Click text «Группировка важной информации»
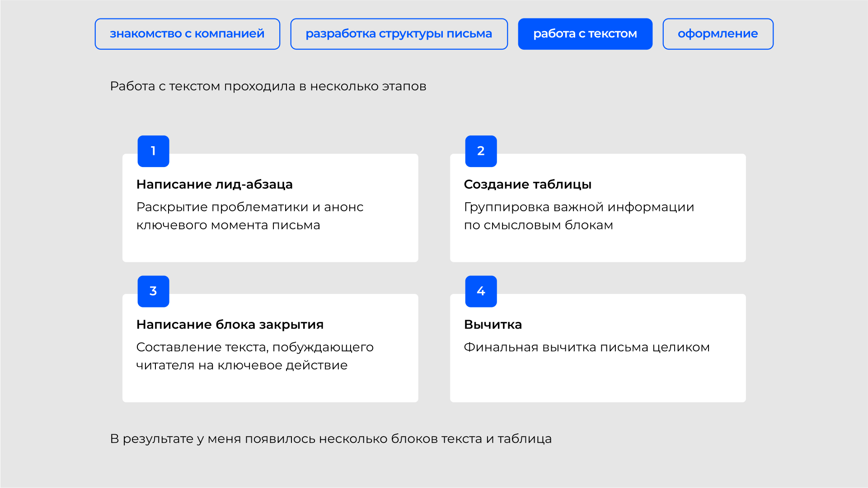Image resolution: width=868 pixels, height=488 pixels. [578, 207]
